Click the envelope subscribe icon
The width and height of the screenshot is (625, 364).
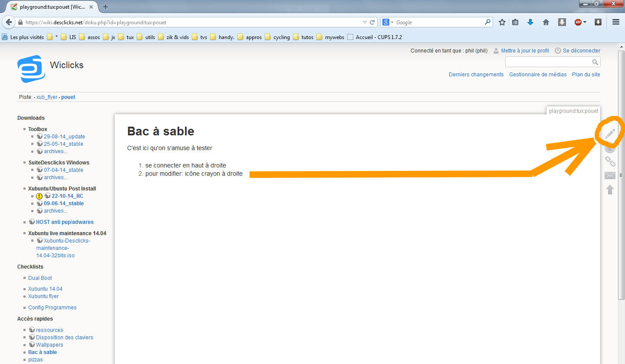coord(610,176)
